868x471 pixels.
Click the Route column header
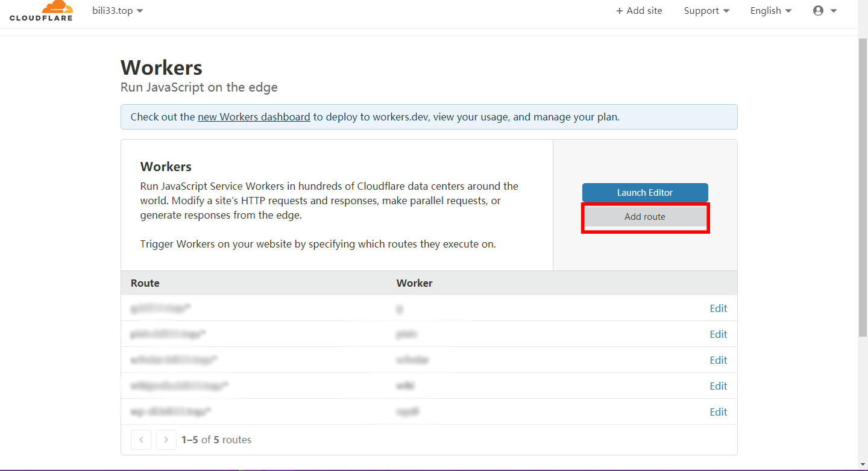point(145,283)
